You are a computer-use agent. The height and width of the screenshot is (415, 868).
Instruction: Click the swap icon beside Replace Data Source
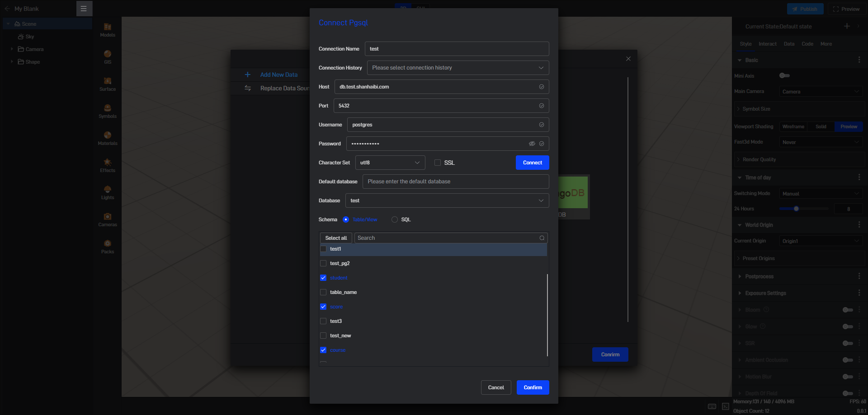tap(248, 88)
